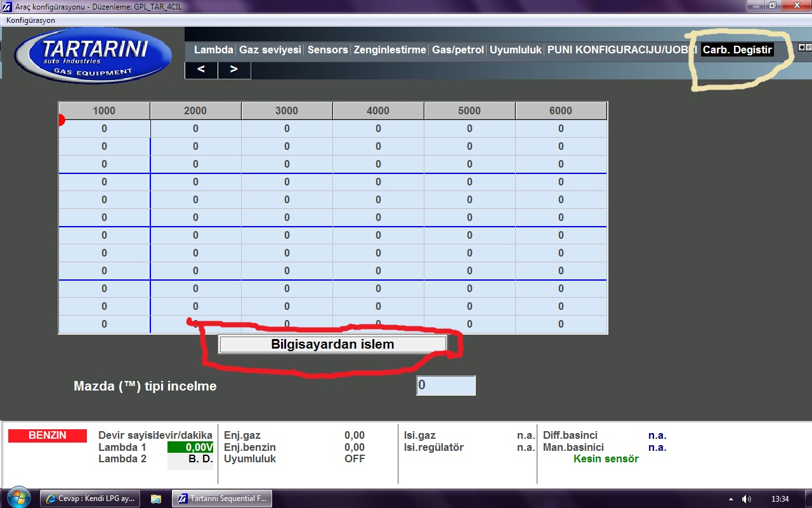The width and height of the screenshot is (812, 508).
Task: Select the 2000 column header
Action: pos(195,110)
